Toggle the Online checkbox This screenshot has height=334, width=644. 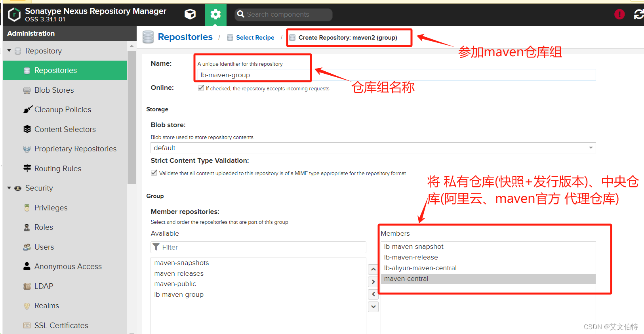click(201, 88)
